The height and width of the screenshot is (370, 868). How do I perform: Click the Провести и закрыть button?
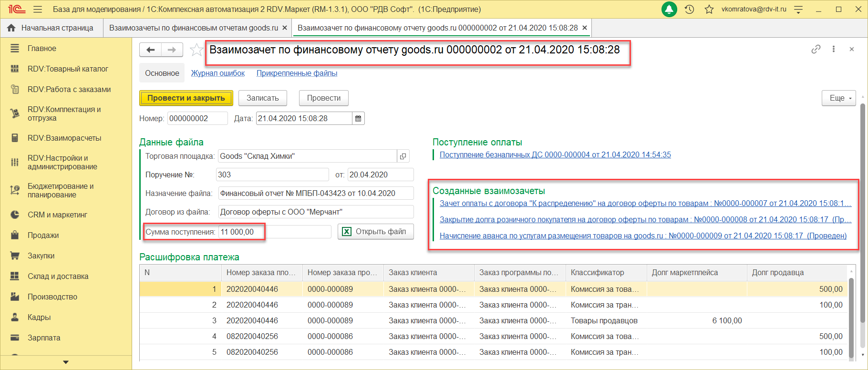coord(186,98)
